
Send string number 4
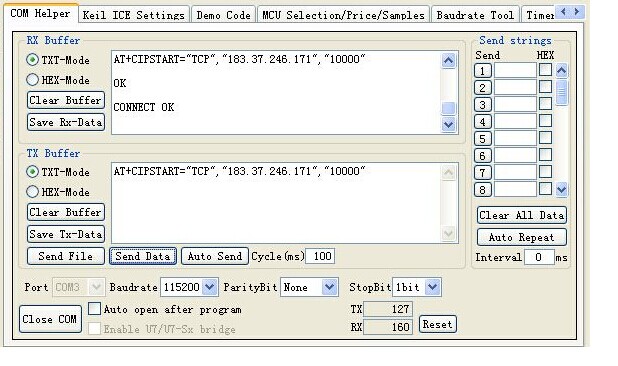click(483, 122)
